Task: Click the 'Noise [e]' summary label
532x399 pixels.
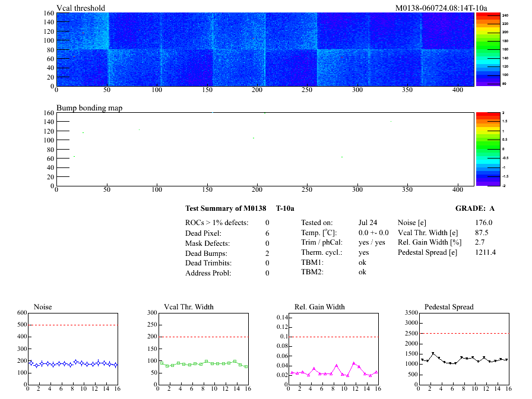Action: [412, 223]
